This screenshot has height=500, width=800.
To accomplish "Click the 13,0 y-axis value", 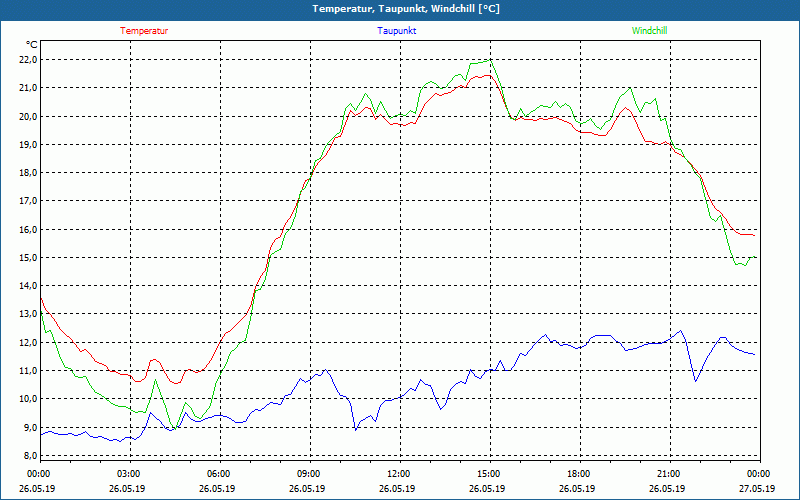I will tap(29, 313).
